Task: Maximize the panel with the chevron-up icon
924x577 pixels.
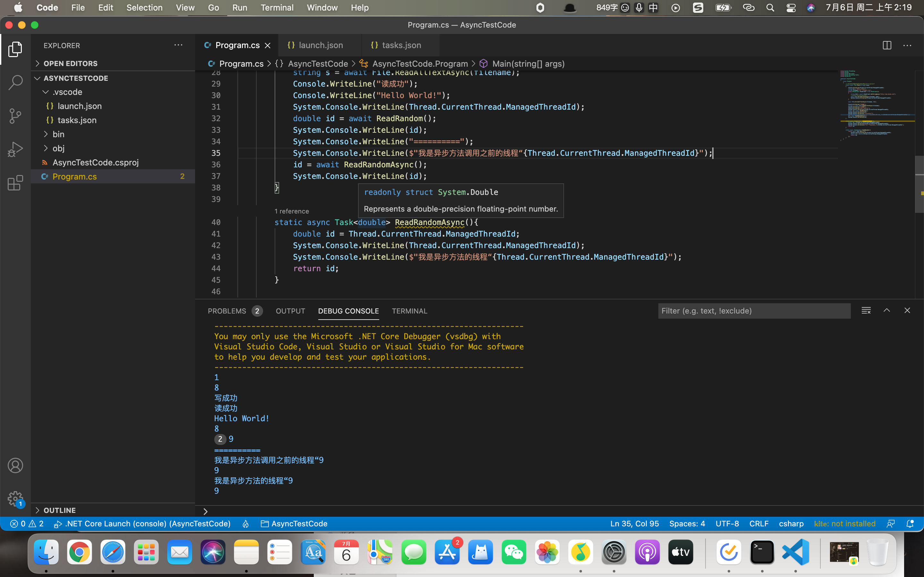Action: pyautogui.click(x=886, y=311)
